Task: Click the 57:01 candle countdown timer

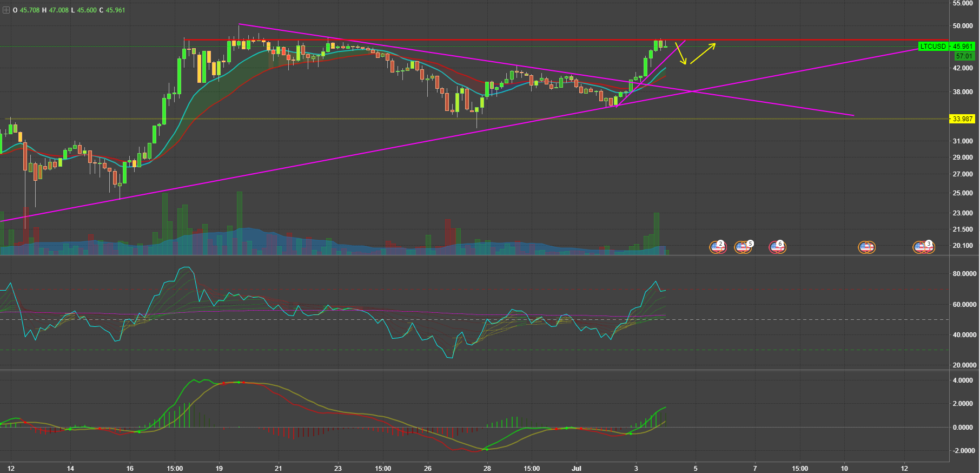Action: (x=964, y=56)
